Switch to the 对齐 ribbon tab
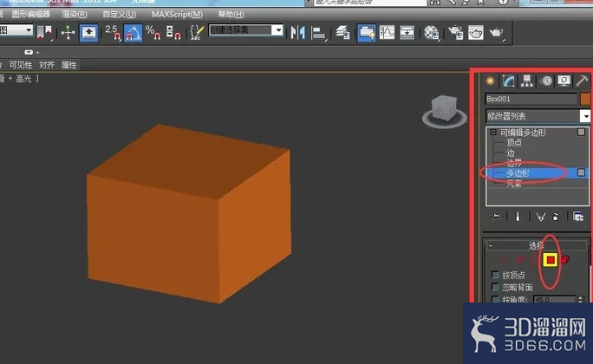 click(47, 65)
